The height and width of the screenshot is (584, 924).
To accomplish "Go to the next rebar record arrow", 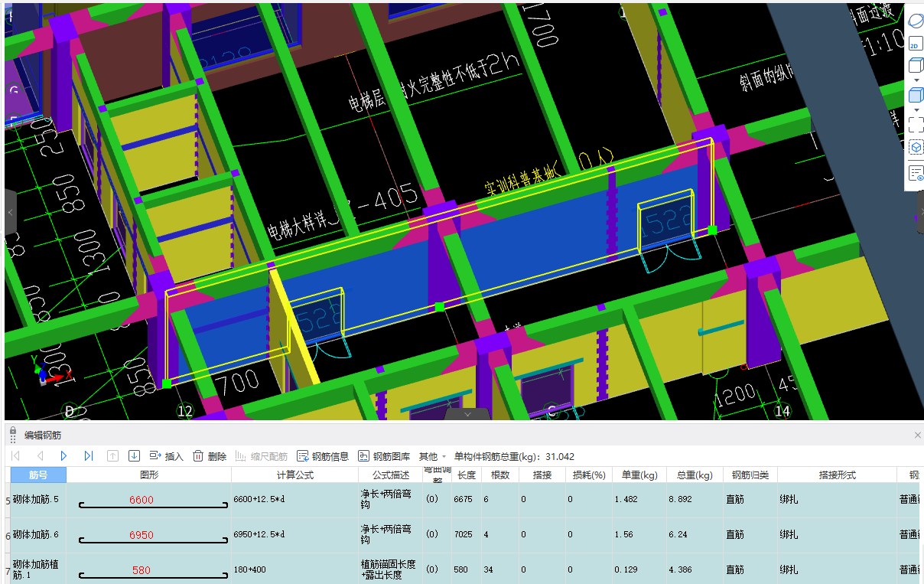I will point(63,456).
